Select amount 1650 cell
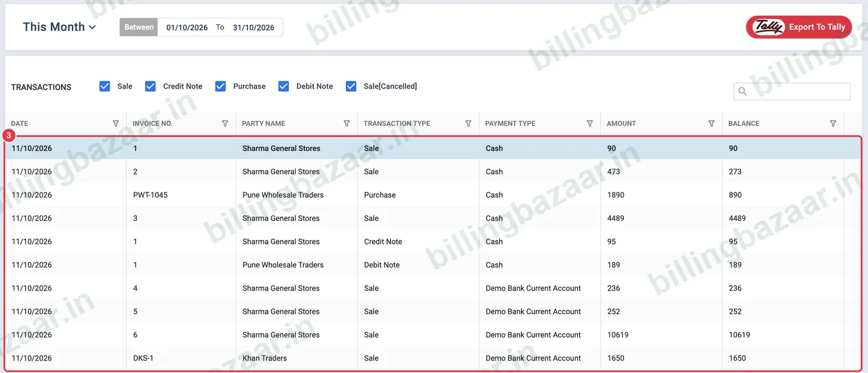 point(616,358)
